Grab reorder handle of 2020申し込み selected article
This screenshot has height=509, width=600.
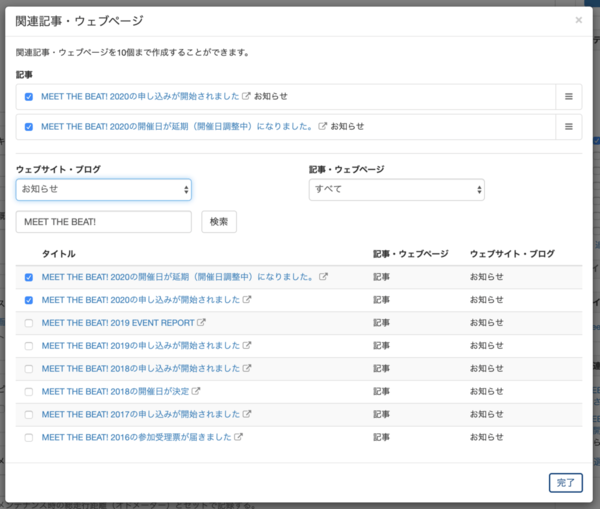(x=569, y=96)
